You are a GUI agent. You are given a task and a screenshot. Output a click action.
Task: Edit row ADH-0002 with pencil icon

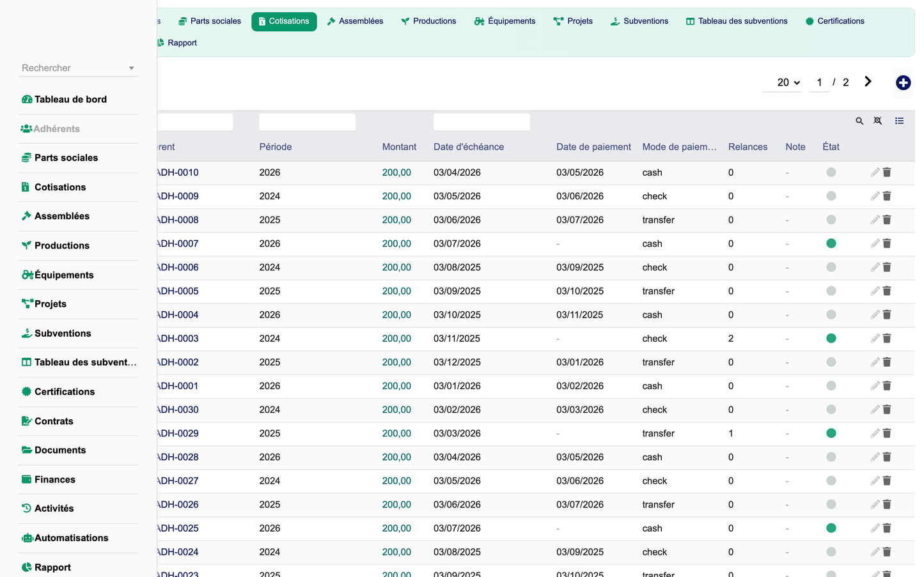point(875,362)
